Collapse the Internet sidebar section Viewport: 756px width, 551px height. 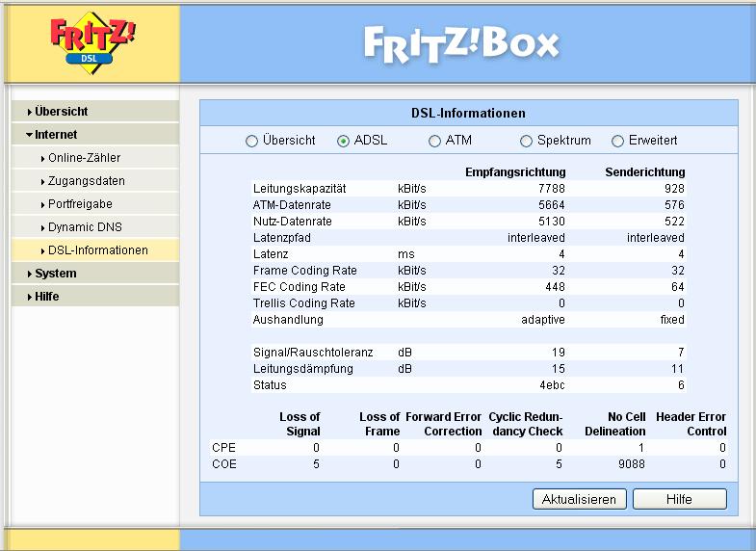click(56, 135)
